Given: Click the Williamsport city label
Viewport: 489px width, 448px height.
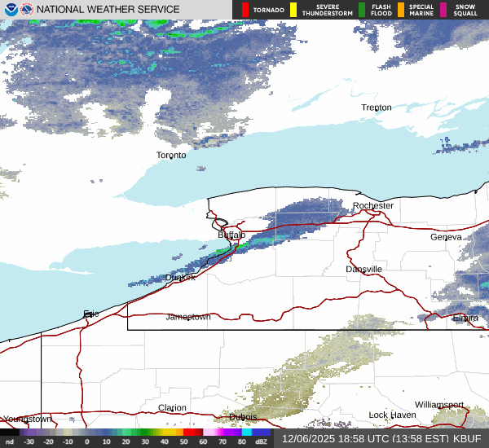Looking at the screenshot, I should (x=438, y=405).
